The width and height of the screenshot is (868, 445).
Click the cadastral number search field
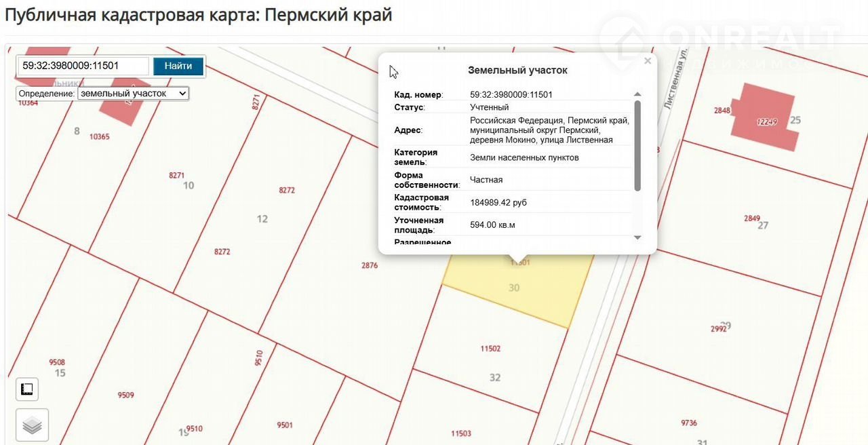[83, 66]
